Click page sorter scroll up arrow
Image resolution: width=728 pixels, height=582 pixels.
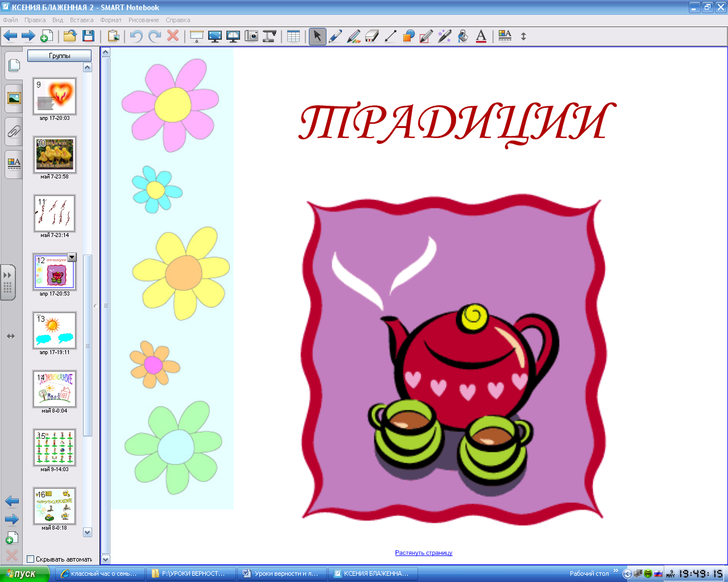pos(88,68)
